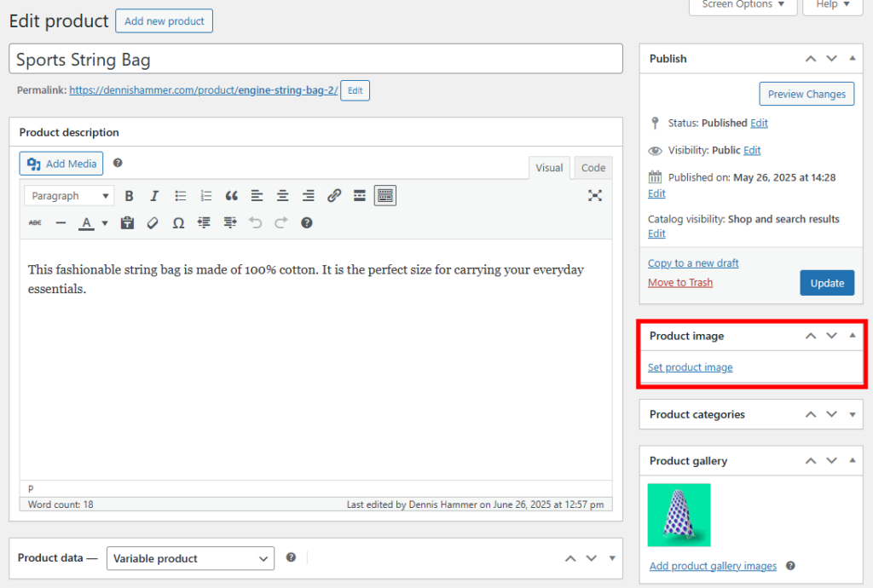This screenshot has width=873, height=588.
Task: Set a product image
Action: (690, 367)
